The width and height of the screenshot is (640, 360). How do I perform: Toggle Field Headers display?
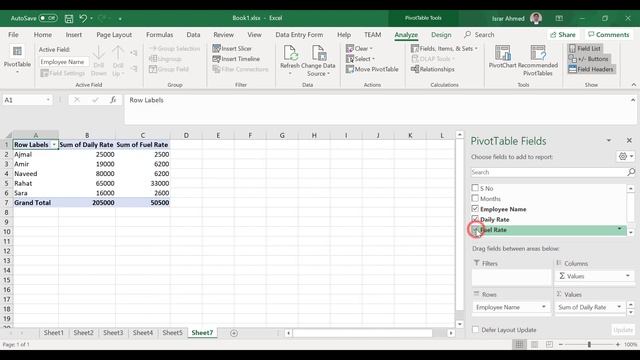point(591,69)
